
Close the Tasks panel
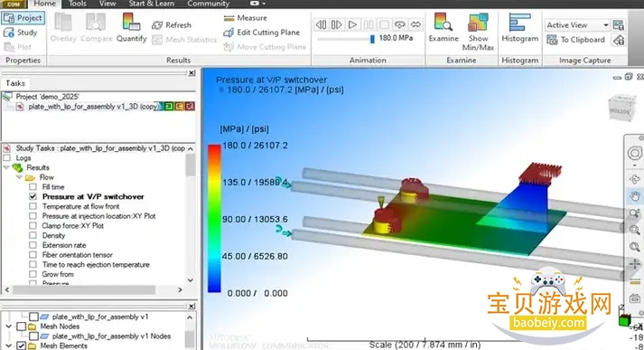[191, 73]
